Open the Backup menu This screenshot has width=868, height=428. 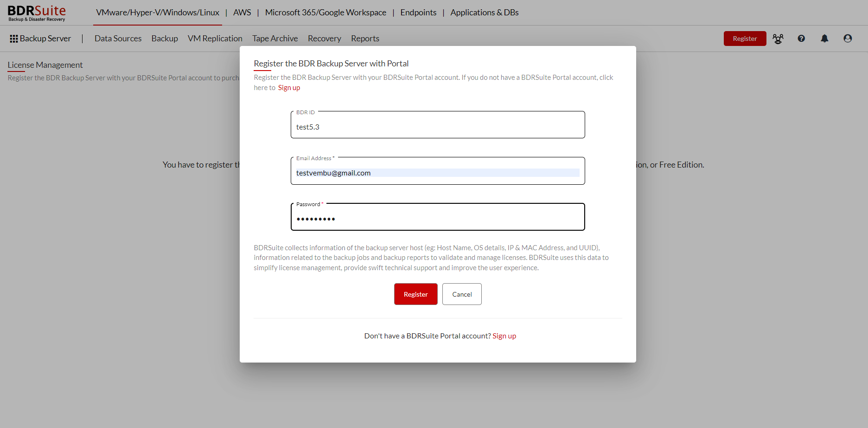click(165, 39)
